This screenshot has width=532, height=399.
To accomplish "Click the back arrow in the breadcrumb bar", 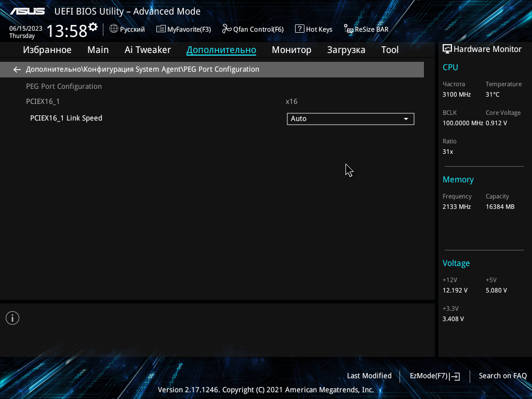I will coord(17,70).
